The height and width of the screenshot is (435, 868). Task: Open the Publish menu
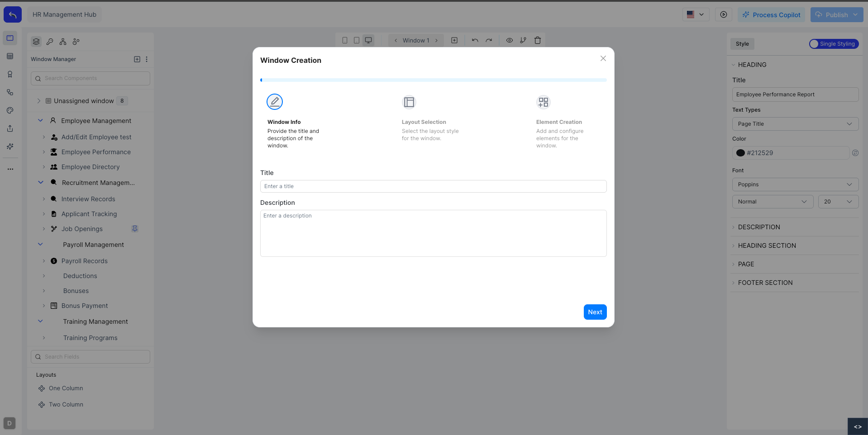(836, 14)
